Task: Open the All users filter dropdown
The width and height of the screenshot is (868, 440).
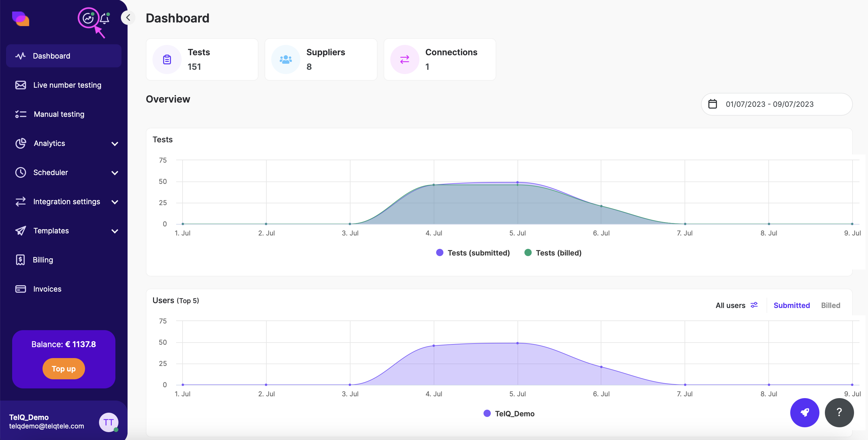Action: coord(736,305)
